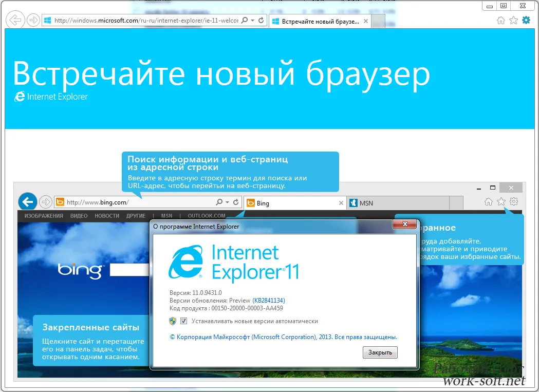Image resolution: width=539 pixels, height=392 pixels.
Task: Open the blue Tools gear in outer browser
Action: click(526, 20)
